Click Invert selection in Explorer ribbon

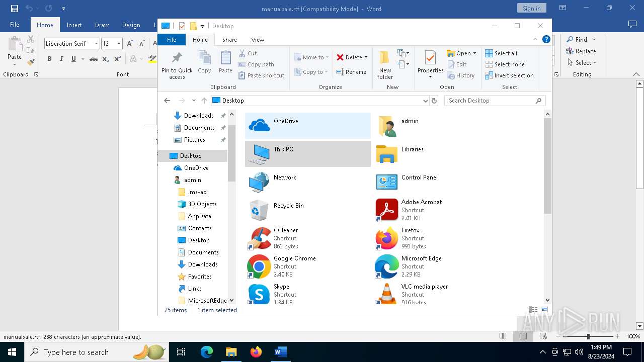(509, 75)
